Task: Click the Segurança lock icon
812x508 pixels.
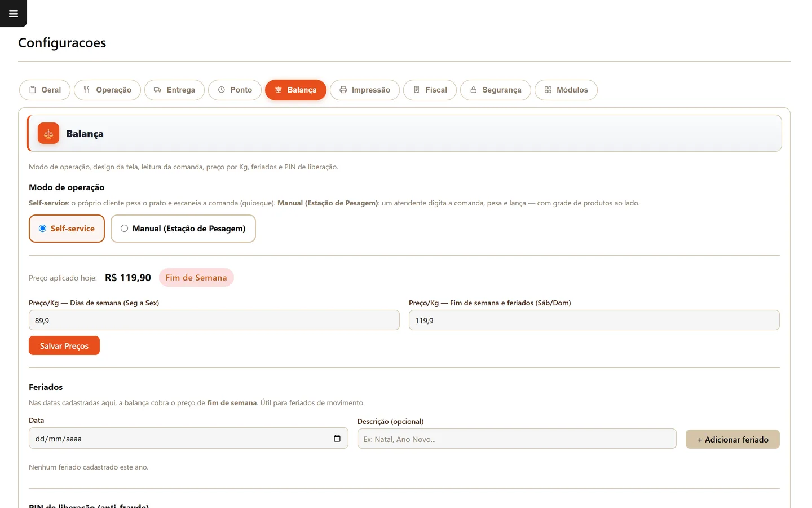Action: pos(474,90)
